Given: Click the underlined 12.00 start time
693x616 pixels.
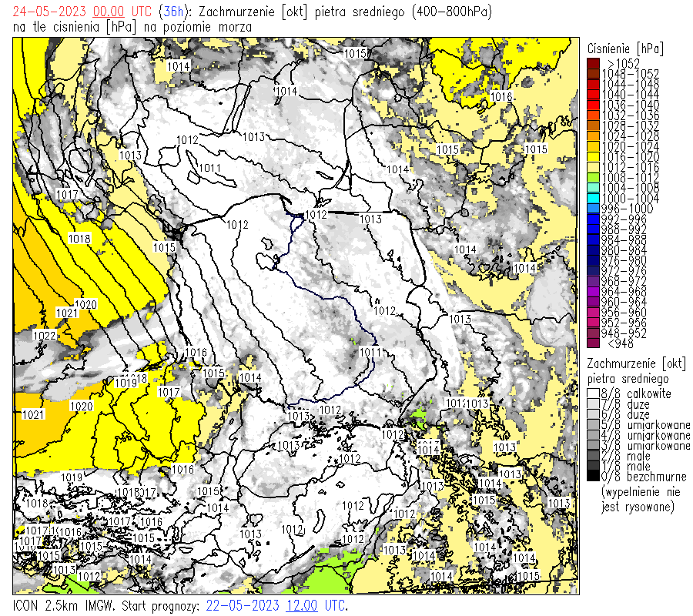Looking at the screenshot, I should click(x=302, y=605).
